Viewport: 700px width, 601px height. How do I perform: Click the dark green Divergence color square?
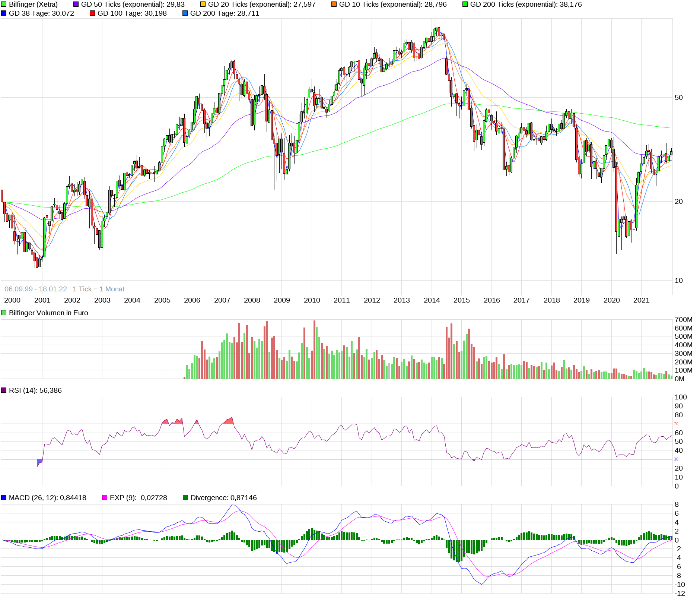point(185,497)
